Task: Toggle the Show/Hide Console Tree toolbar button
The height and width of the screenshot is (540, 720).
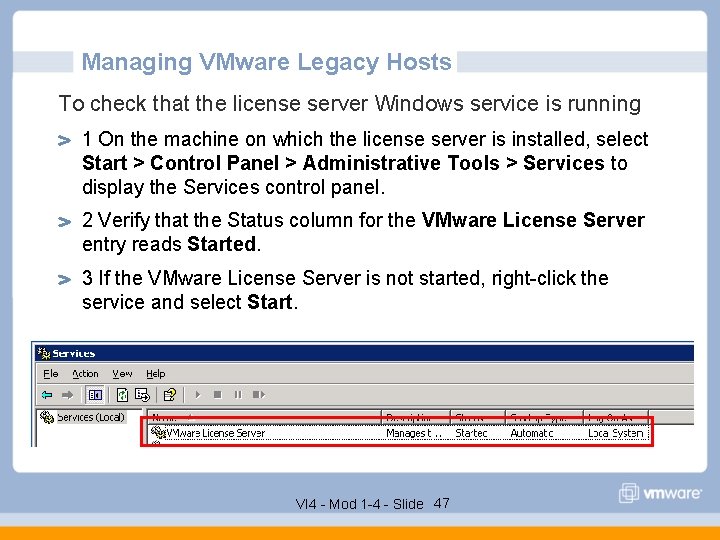Action: (95, 394)
